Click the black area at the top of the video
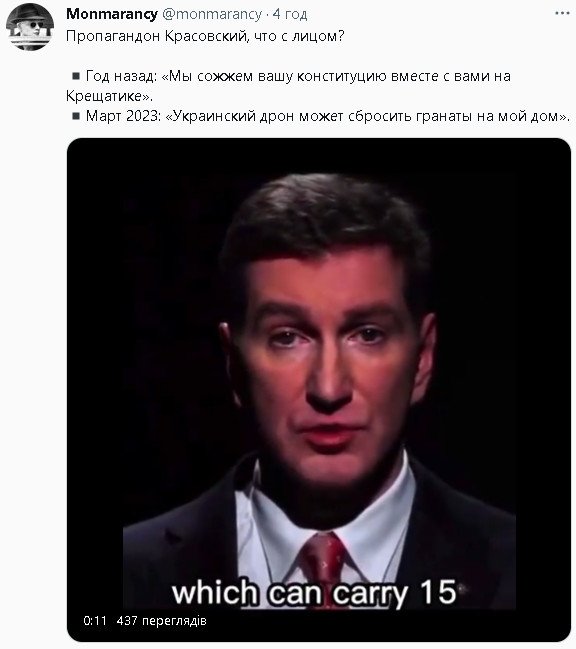Image resolution: width=576 pixels, height=649 pixels. point(319,155)
